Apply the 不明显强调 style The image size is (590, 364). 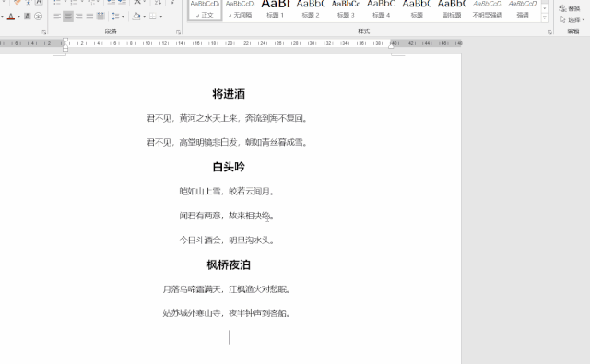488,9
